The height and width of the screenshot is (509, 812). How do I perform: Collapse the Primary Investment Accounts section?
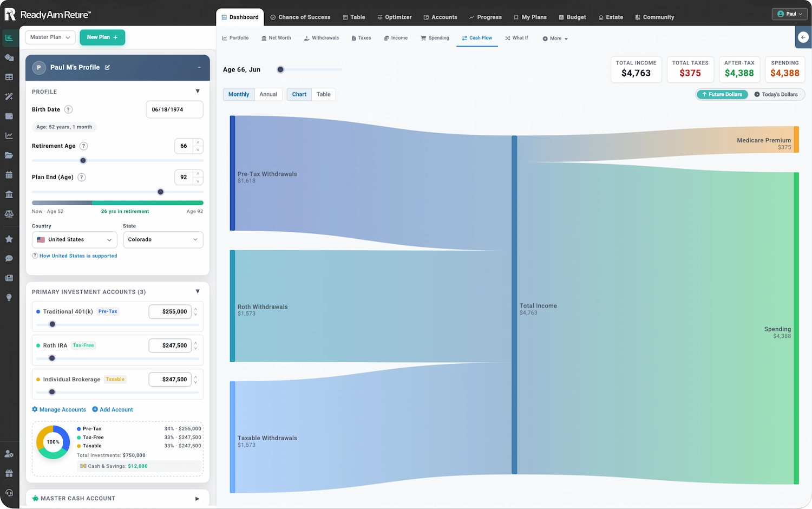198,291
